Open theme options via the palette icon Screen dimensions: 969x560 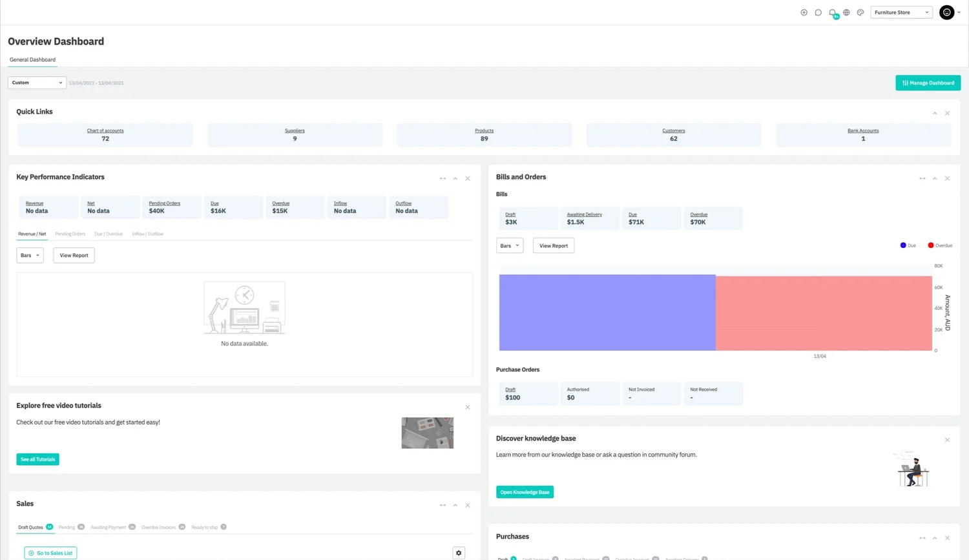click(x=860, y=12)
